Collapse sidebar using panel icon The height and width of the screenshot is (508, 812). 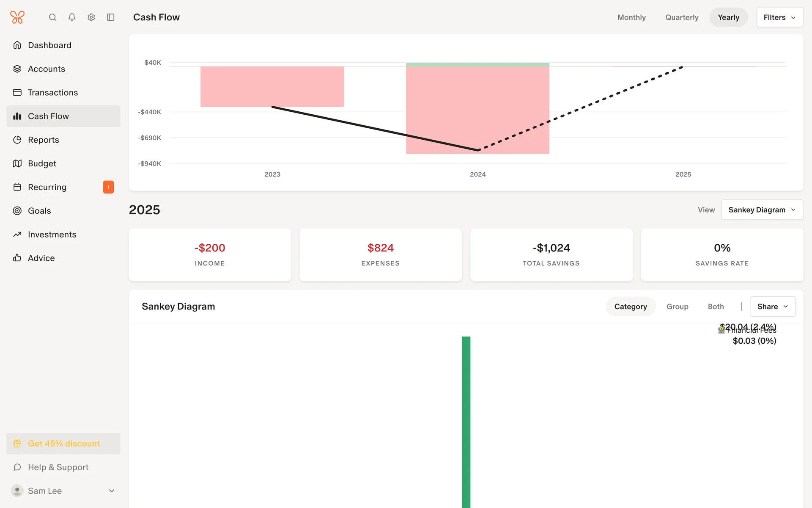click(x=111, y=17)
